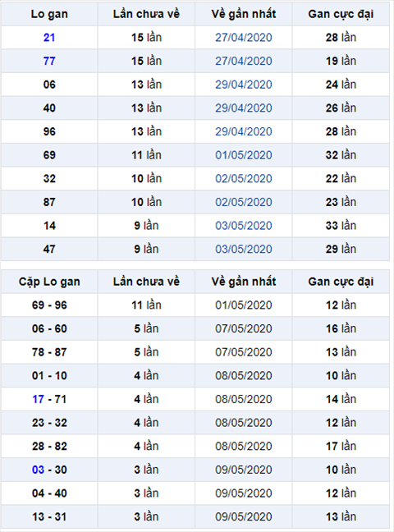Click date 27/04/2020 in the 77 row
Screen dimensions: 394x532
243,61
